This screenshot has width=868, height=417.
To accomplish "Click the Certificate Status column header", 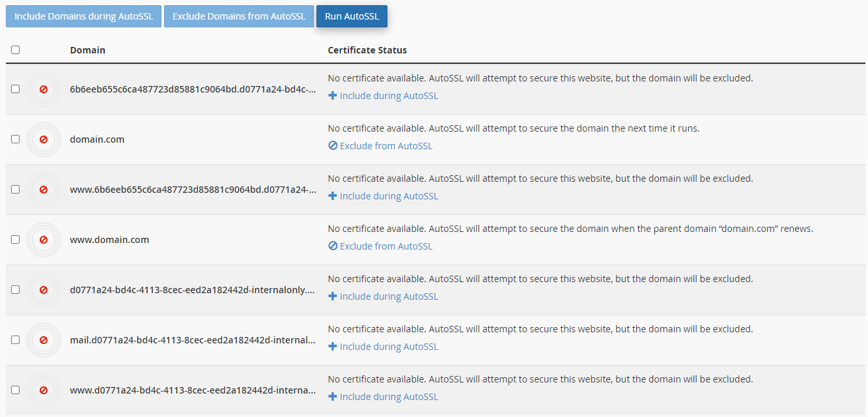I will pos(367,50).
